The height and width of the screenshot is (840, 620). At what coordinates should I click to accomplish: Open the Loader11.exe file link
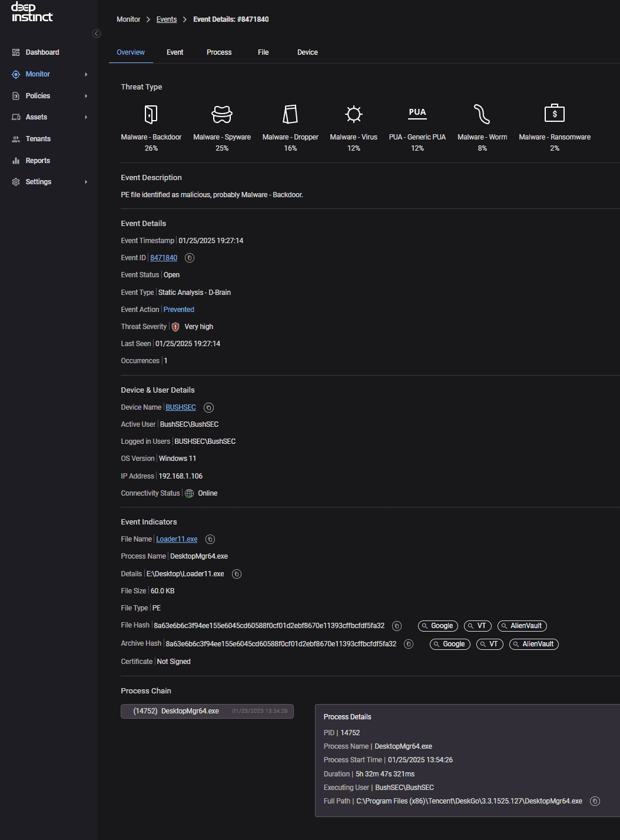pyautogui.click(x=177, y=539)
